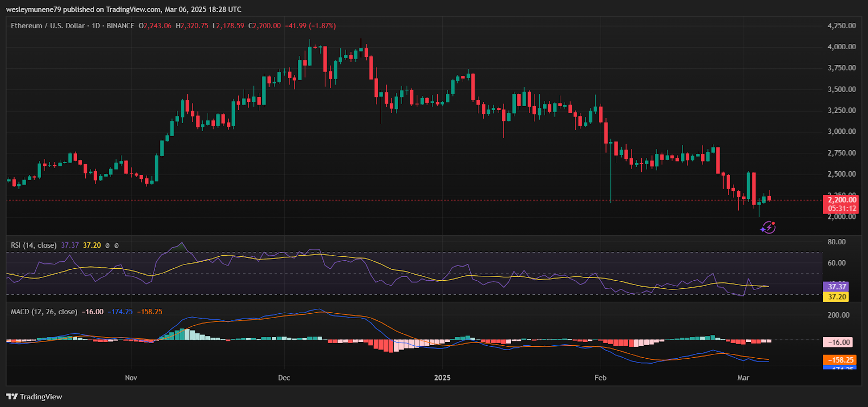Click the orange −158.25 tag on MACD axis
868x407 pixels.
840,360
